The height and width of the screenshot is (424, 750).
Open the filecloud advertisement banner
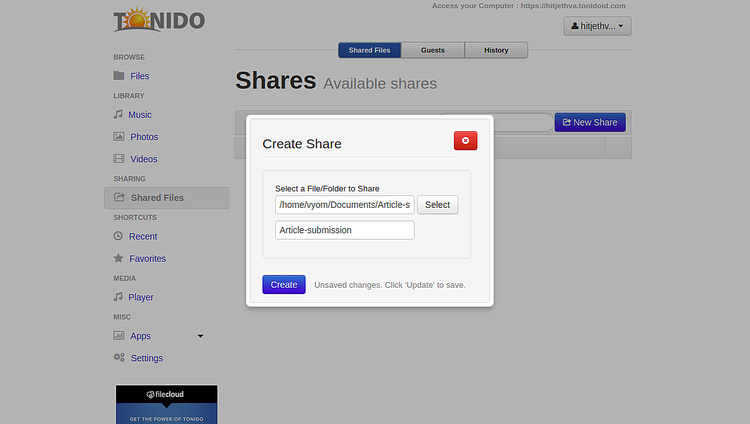[x=166, y=404]
